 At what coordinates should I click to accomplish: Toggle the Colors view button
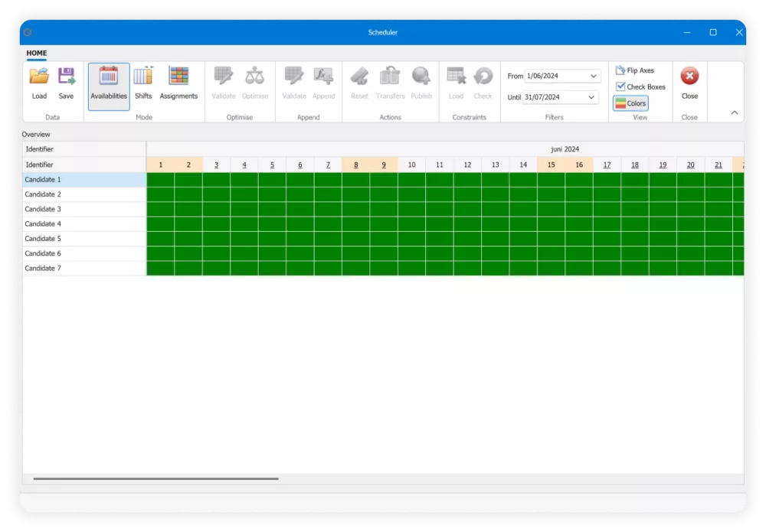click(630, 103)
